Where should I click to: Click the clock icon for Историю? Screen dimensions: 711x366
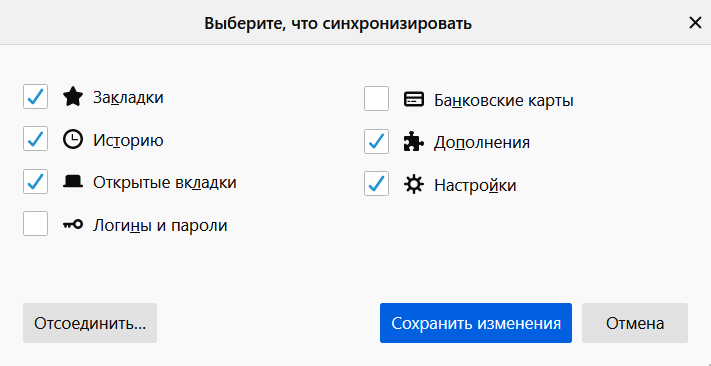(73, 140)
